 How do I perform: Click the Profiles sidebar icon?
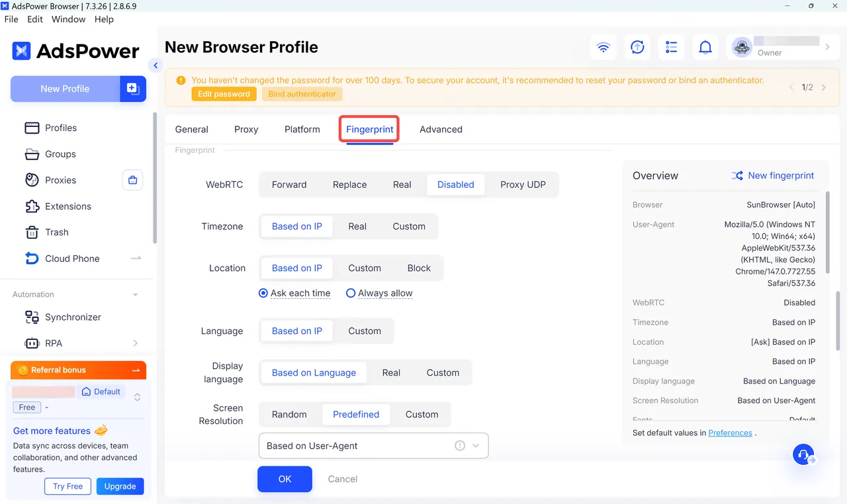click(32, 128)
